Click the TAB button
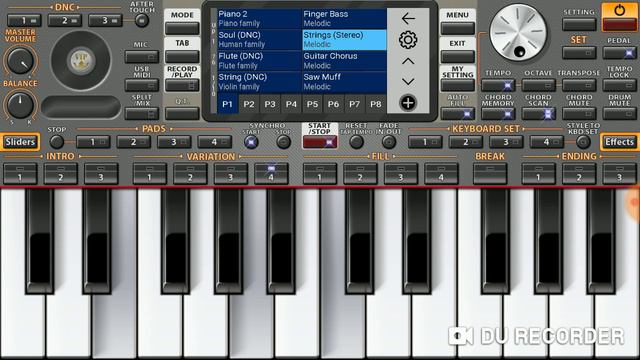Viewport: 640px width, 360px height. 182,56
